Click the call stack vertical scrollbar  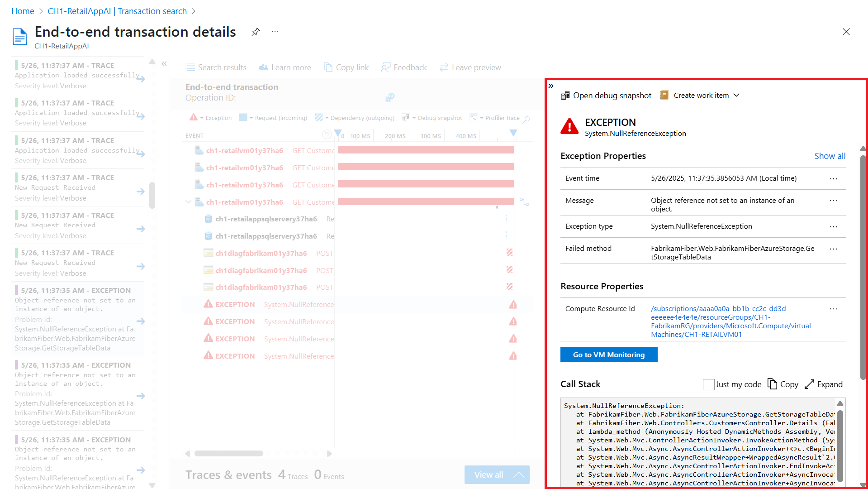tap(840, 446)
